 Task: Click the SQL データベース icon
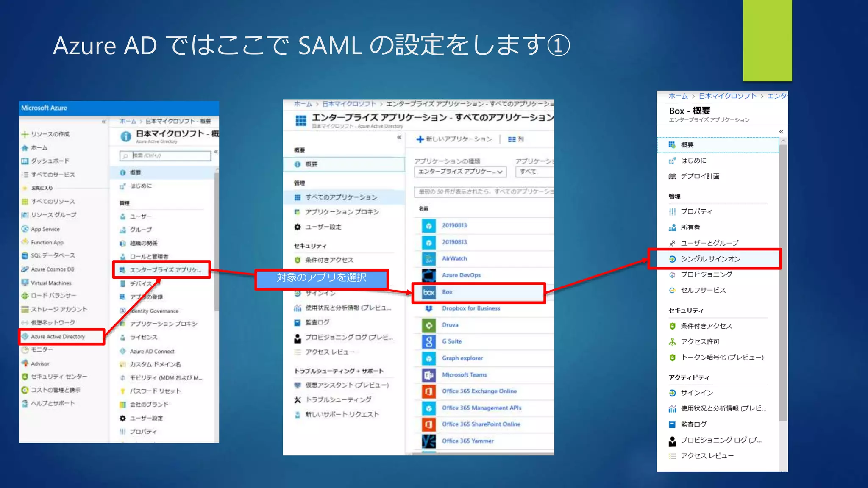point(25,255)
